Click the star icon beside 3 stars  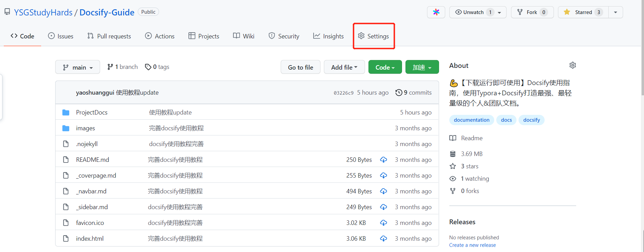click(x=453, y=166)
